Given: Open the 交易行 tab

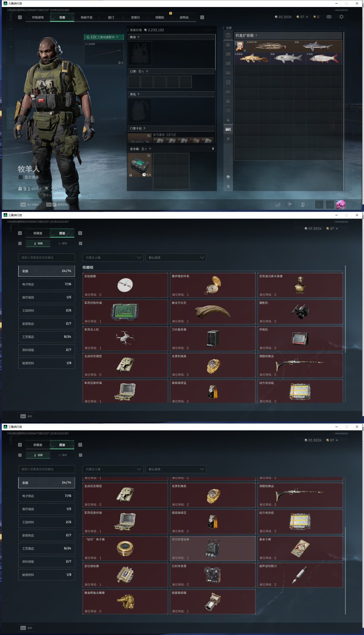Looking at the screenshot, I should (135, 18).
